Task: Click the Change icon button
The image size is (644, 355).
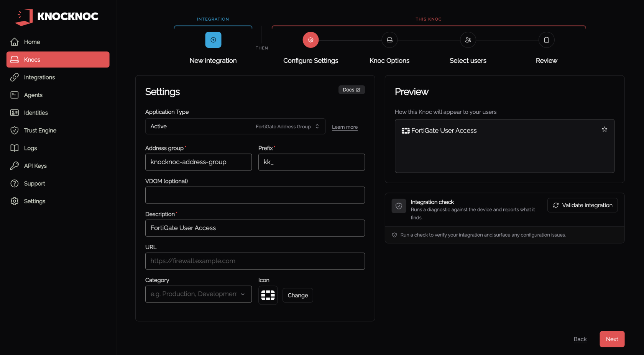Action: pos(298,295)
